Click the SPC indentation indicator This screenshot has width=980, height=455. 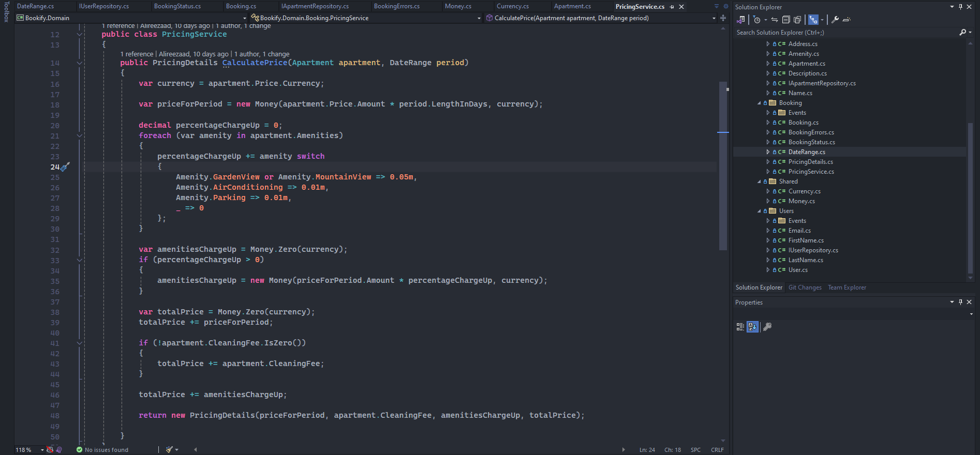695,450
